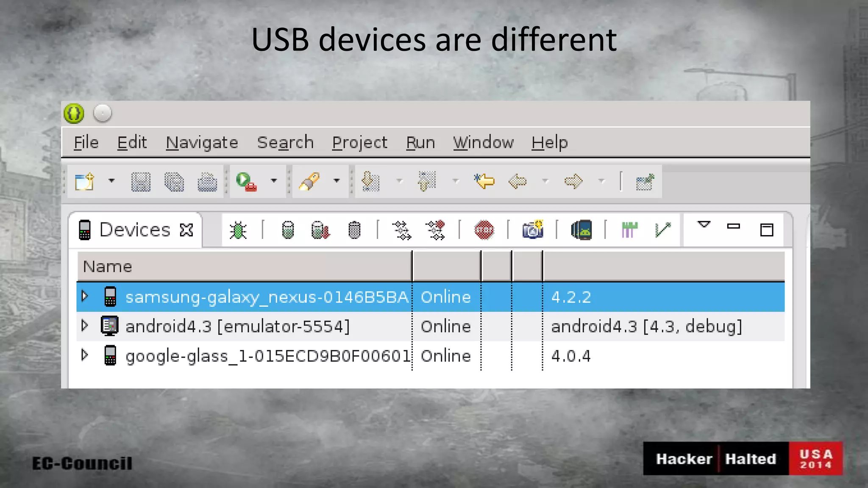The height and width of the screenshot is (488, 868).
Task: Click the Screen Capture camera icon
Action: click(533, 230)
